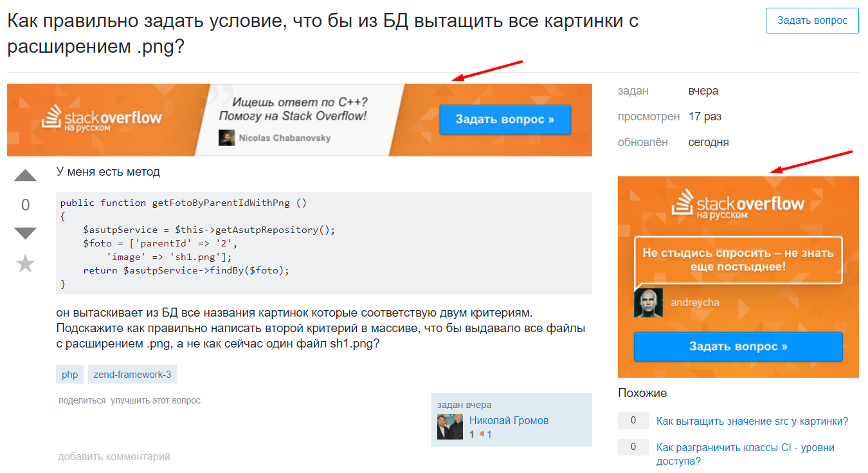Open andreycha avatar in sidebar ad
The image size is (868, 473).
point(648,302)
